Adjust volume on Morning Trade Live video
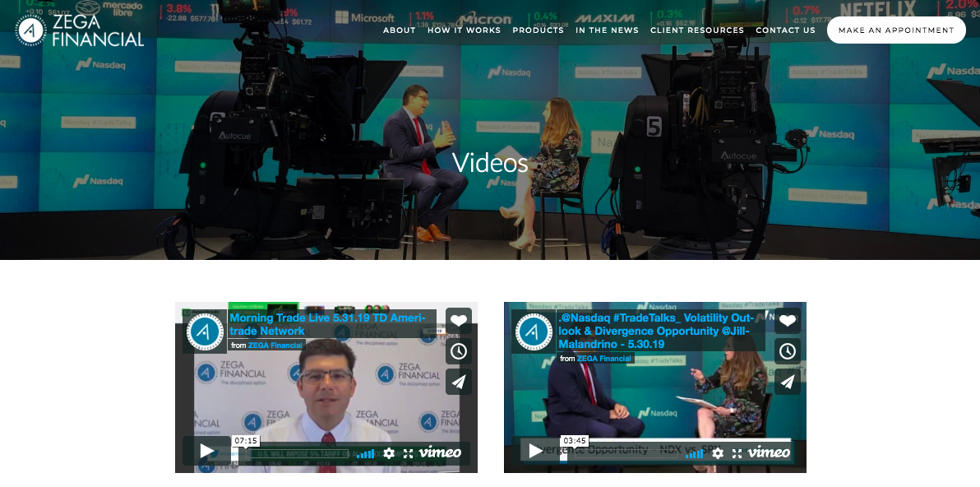 (366, 454)
